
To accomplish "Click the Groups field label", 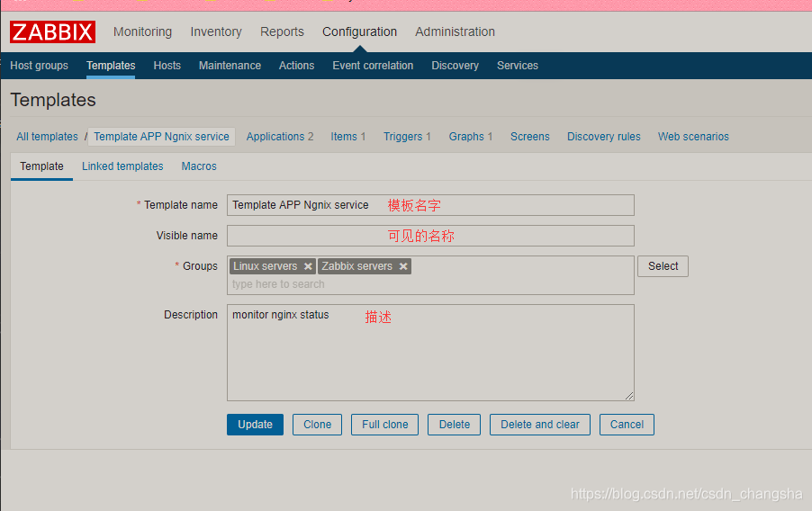I will point(200,266).
